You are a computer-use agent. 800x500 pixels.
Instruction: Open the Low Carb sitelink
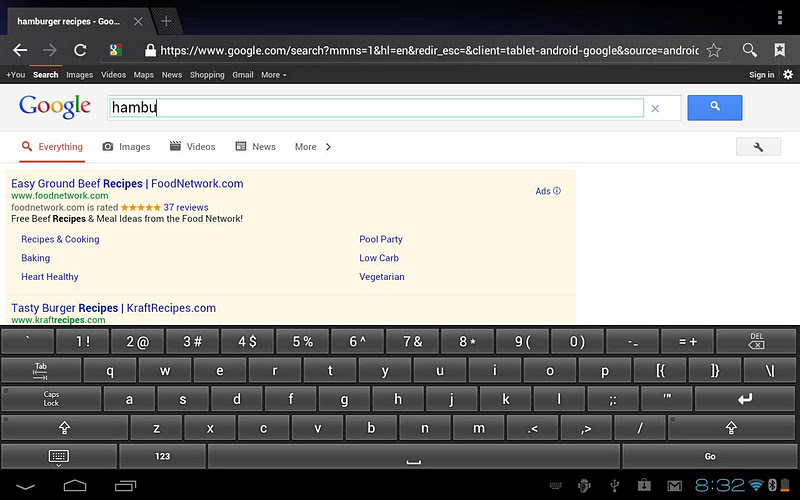point(379,258)
